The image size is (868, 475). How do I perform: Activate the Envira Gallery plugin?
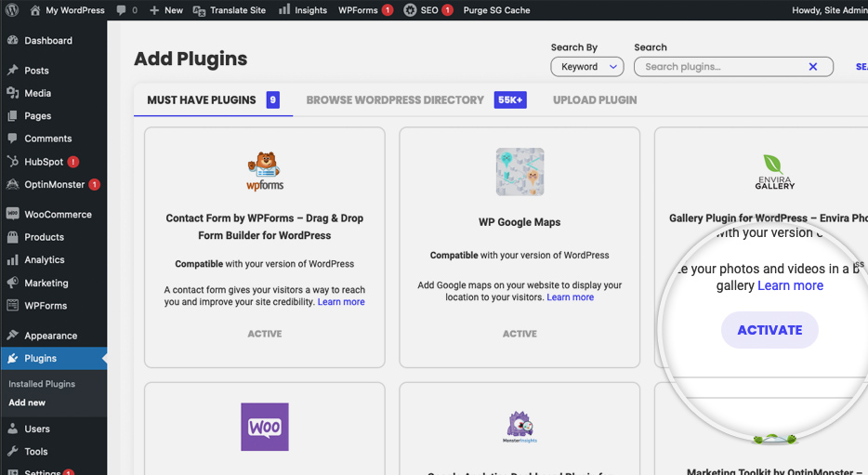point(769,330)
